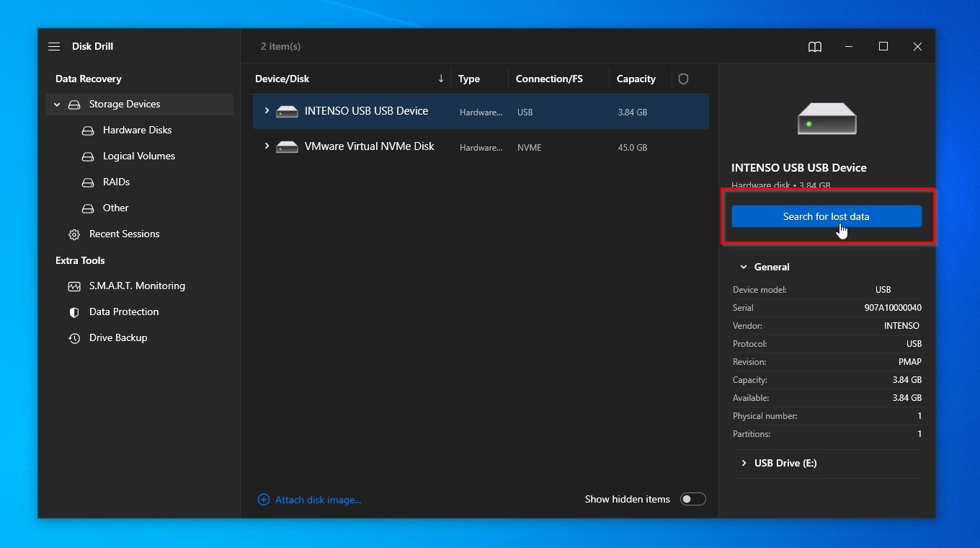Image resolution: width=980 pixels, height=548 pixels.
Task: Click the sort arrow in Device/Disk column
Action: [x=441, y=79]
